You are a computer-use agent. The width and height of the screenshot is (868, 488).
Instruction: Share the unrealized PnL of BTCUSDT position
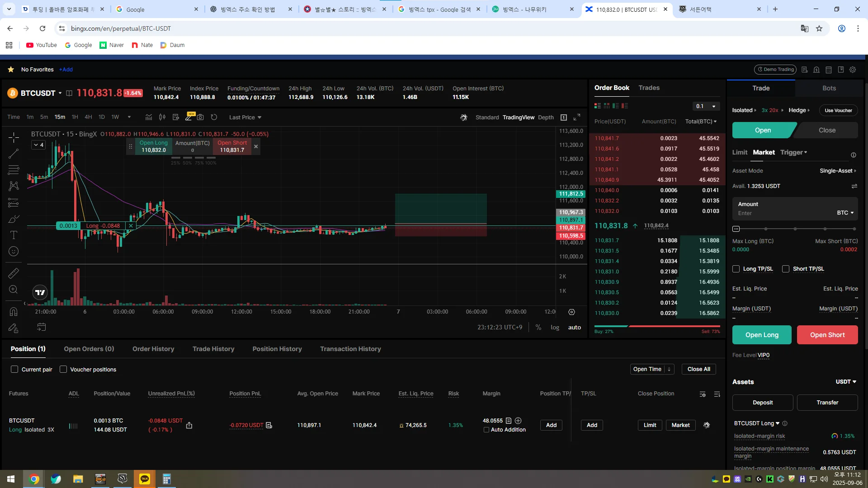tap(189, 425)
